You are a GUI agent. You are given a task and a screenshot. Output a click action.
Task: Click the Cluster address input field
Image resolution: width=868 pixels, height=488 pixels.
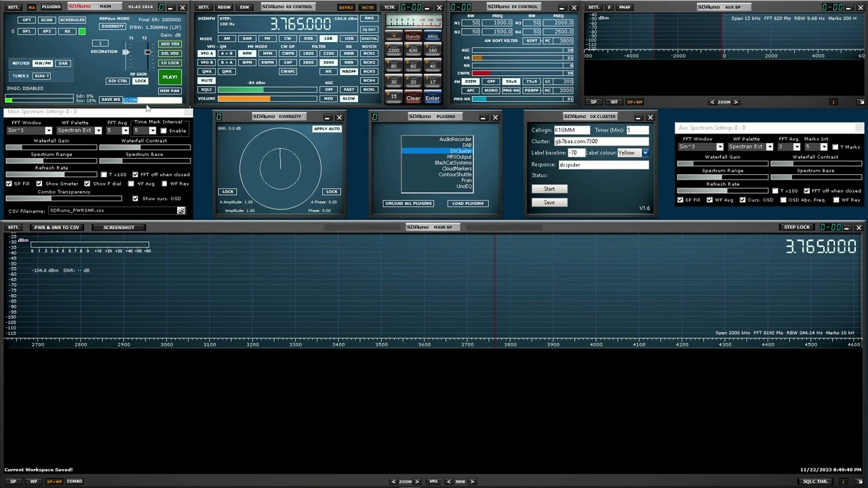coord(600,142)
